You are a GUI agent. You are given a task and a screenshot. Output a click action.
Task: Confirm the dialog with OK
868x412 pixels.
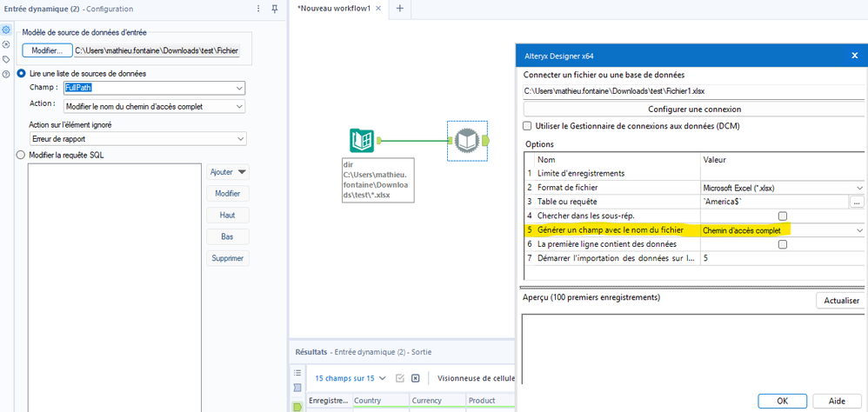[x=782, y=401]
